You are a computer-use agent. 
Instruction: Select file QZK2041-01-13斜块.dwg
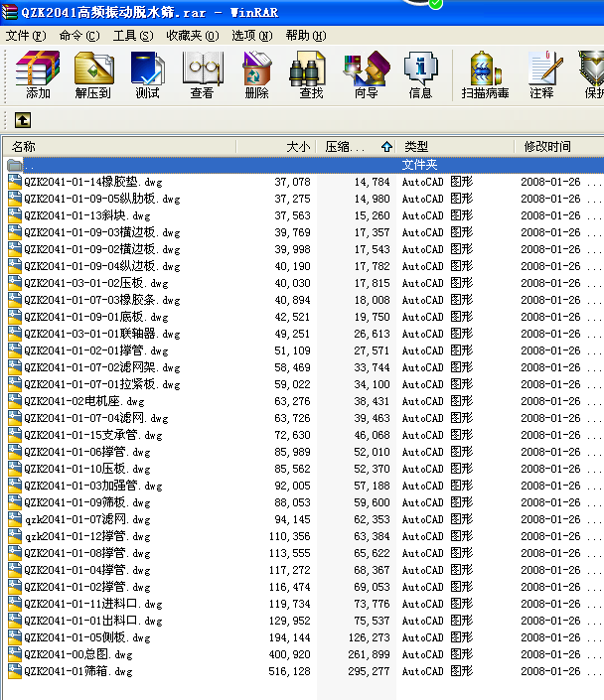pyautogui.click(x=87, y=215)
